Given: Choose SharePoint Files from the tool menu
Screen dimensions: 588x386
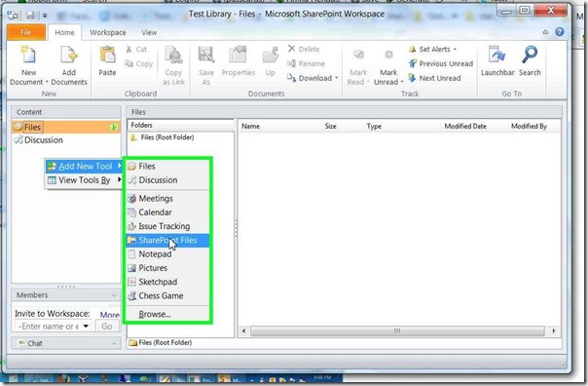Looking at the screenshot, I should point(167,241).
